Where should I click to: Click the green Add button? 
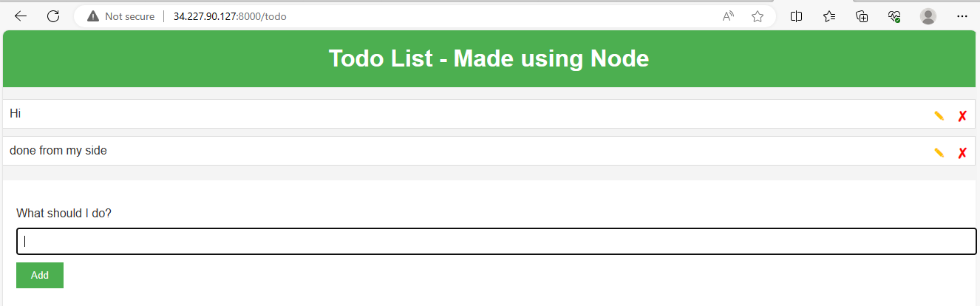click(40, 275)
